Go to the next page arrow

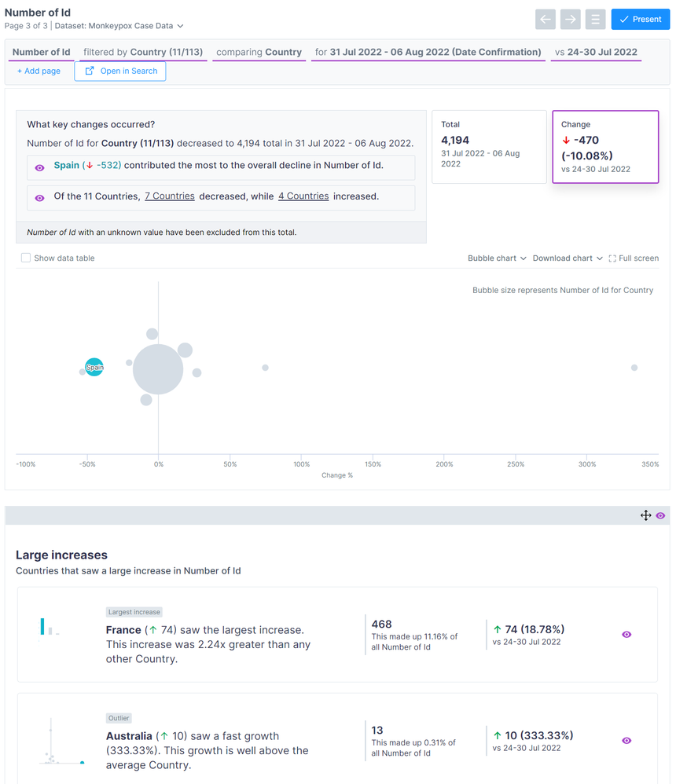(571, 20)
